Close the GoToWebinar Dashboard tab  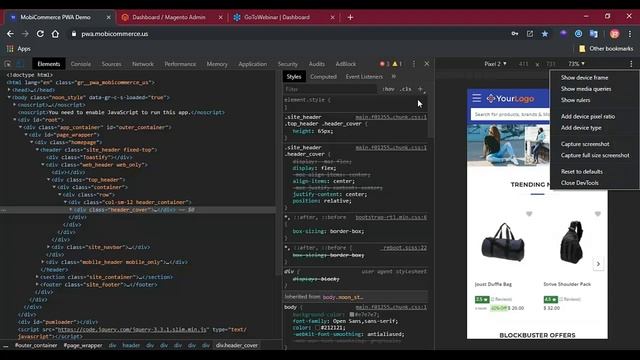332,17
